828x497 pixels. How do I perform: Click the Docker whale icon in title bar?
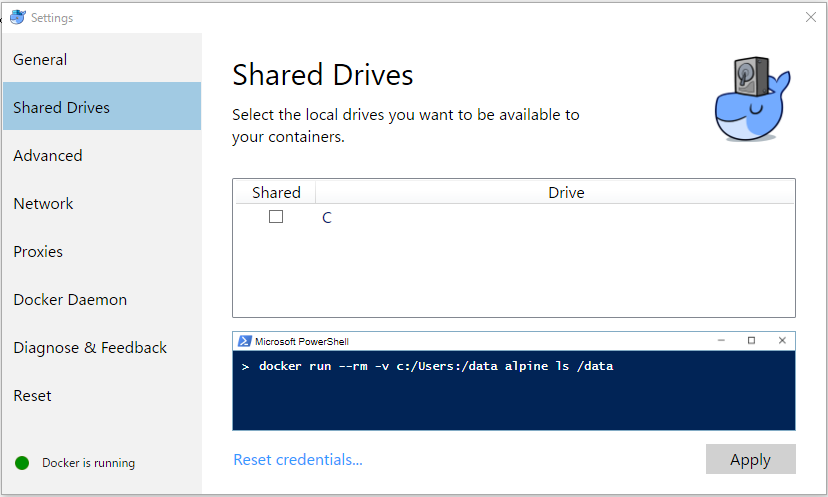point(17,17)
